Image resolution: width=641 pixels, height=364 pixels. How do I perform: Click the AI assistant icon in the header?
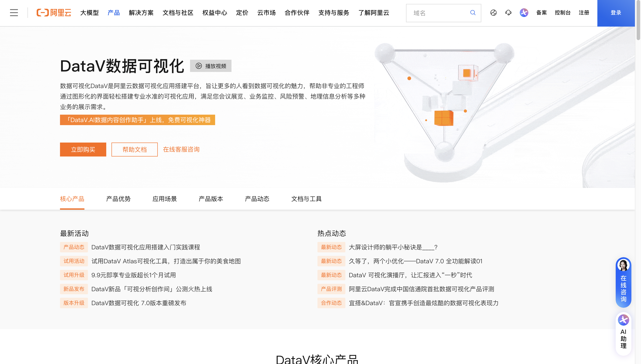pos(524,12)
